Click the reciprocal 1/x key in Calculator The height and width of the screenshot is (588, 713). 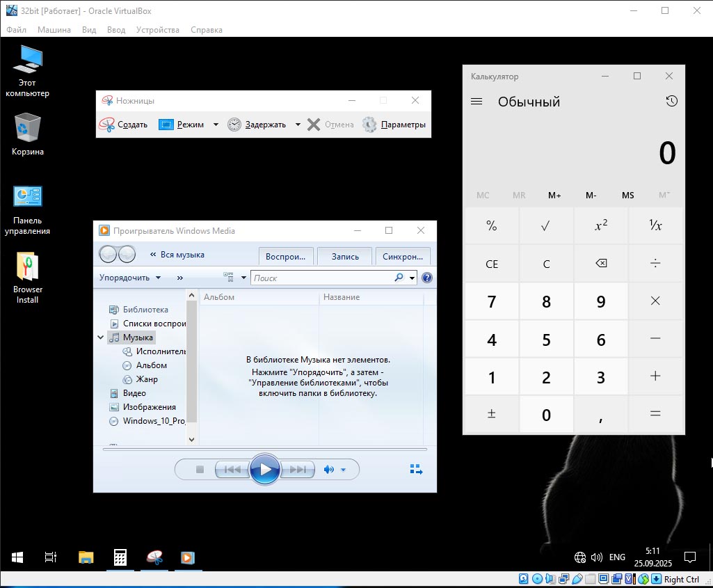[x=655, y=225]
